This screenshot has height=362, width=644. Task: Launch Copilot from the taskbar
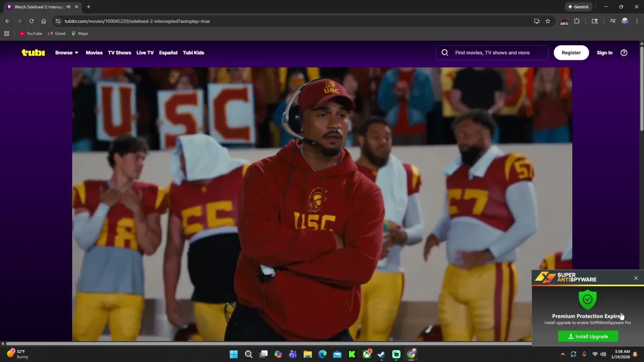[x=278, y=354]
